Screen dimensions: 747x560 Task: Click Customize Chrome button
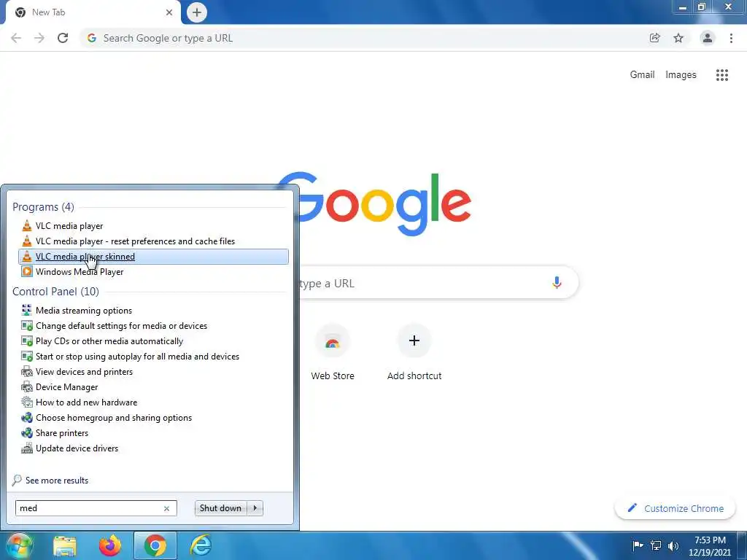[x=675, y=508]
